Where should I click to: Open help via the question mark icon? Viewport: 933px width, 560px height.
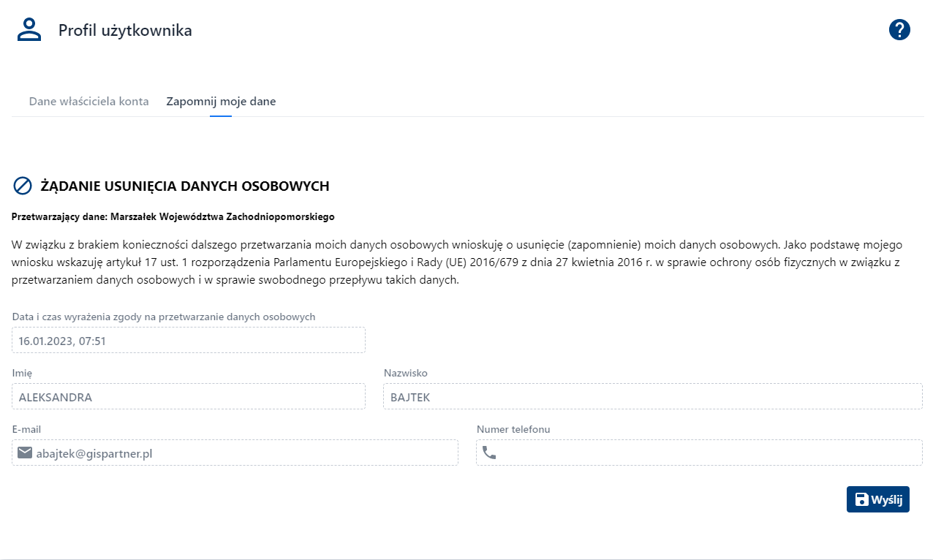click(899, 30)
